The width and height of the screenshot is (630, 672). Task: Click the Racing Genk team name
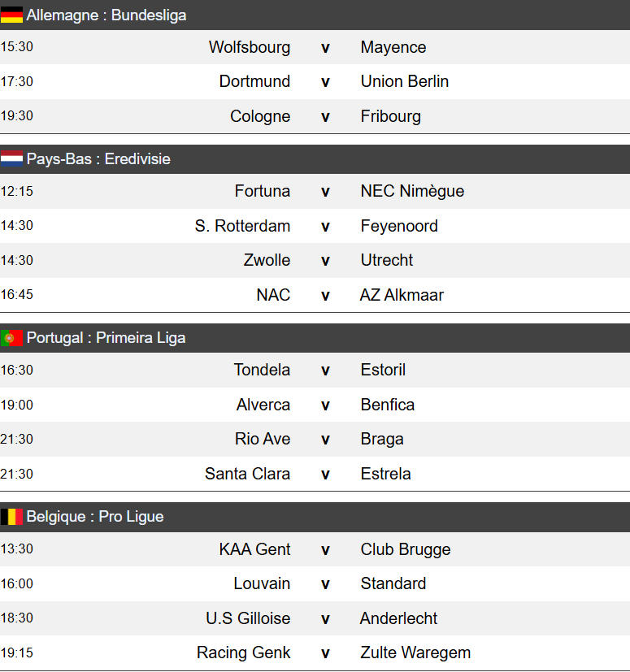(243, 652)
